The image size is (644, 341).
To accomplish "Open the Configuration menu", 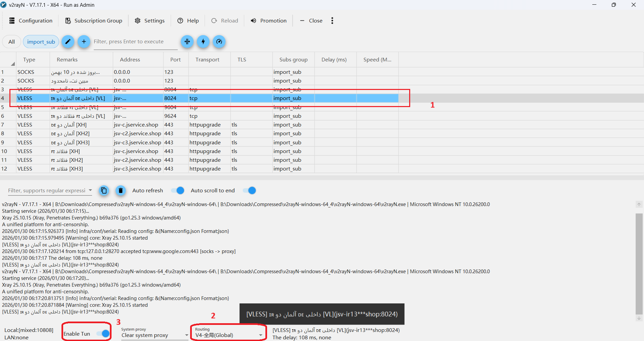I will tap(31, 21).
